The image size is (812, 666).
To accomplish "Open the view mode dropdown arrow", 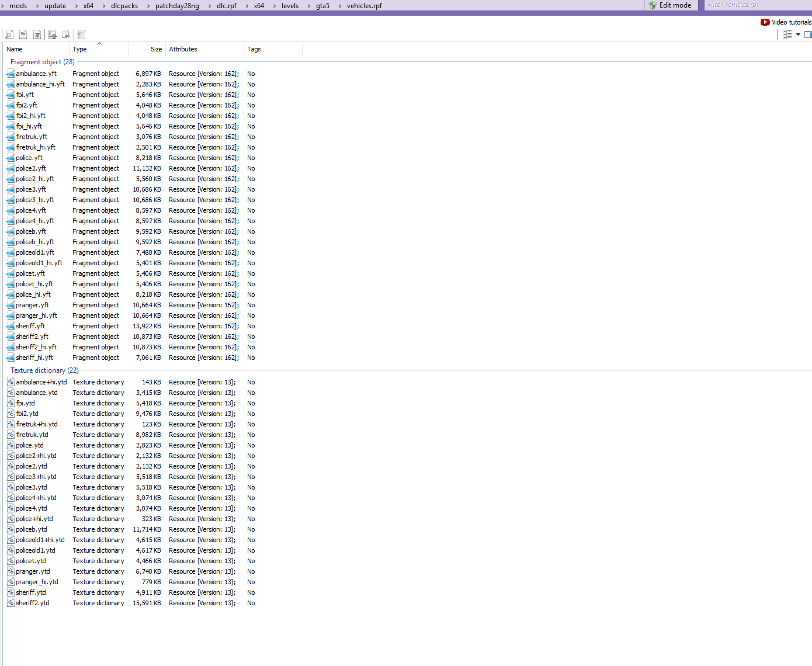I will pos(798,34).
